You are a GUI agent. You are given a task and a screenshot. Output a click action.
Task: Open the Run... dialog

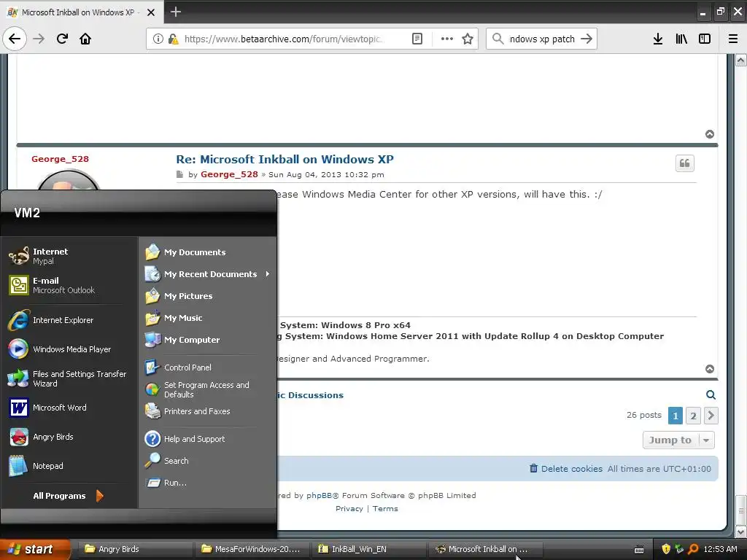pyautogui.click(x=208, y=483)
